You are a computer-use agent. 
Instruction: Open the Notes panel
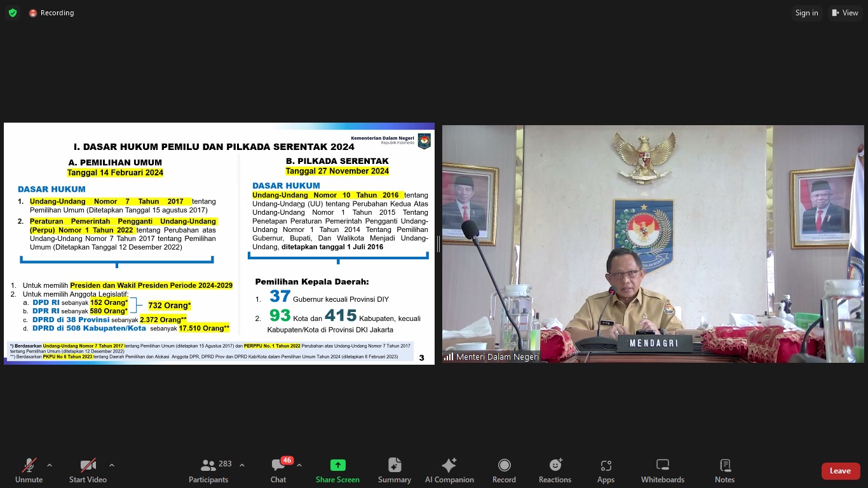[724, 470]
